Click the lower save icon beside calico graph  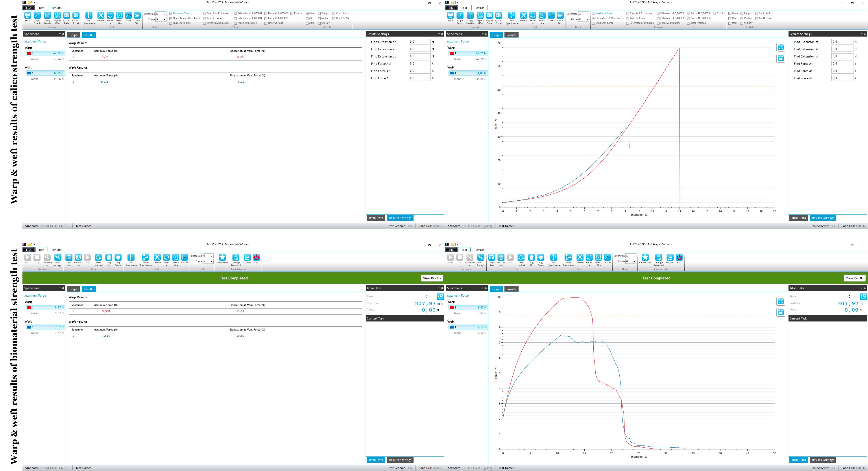tap(781, 58)
